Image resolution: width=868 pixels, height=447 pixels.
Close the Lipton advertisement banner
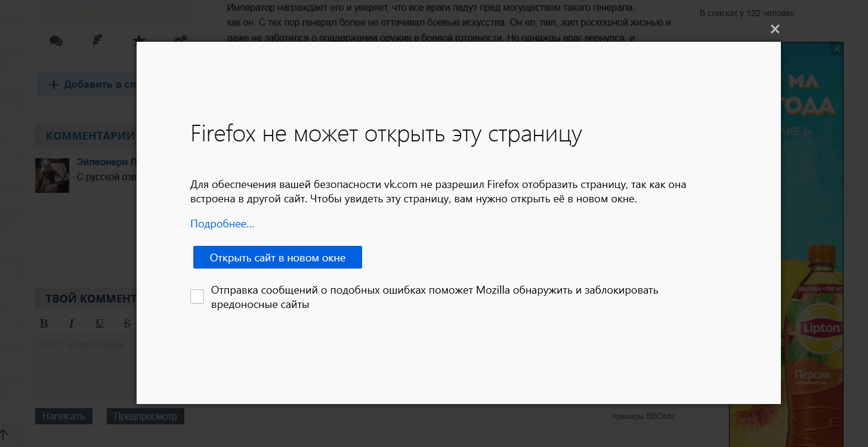(x=836, y=49)
